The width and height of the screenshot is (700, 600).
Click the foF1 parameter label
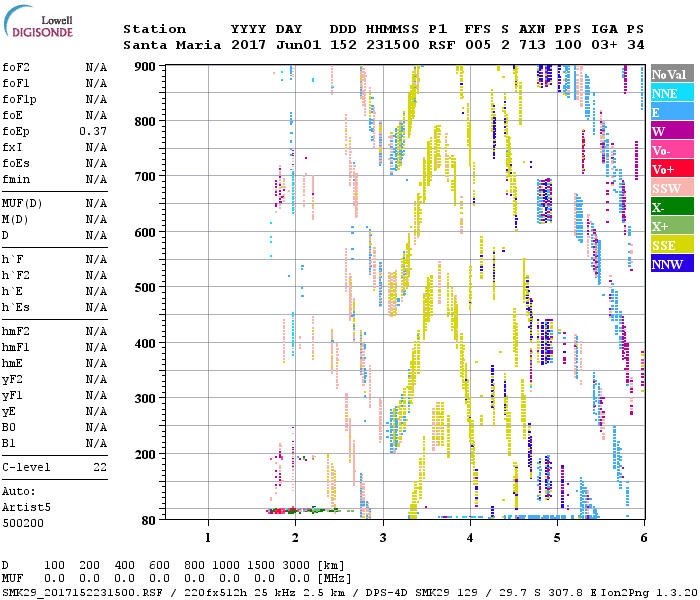(x=16, y=83)
